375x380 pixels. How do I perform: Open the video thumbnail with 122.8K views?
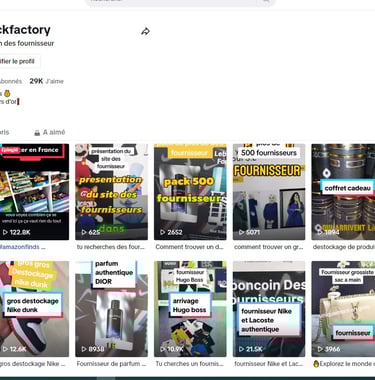(34, 192)
